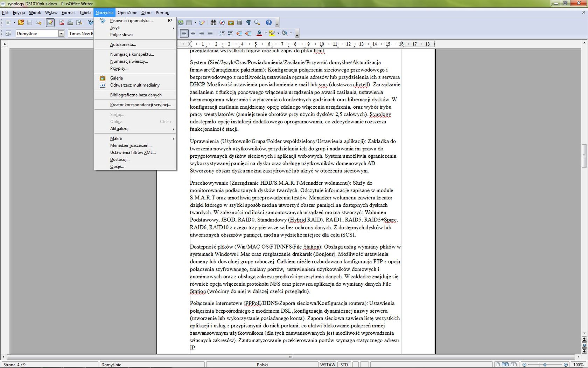
Task: Open the OpenZone menu
Action: click(x=127, y=13)
